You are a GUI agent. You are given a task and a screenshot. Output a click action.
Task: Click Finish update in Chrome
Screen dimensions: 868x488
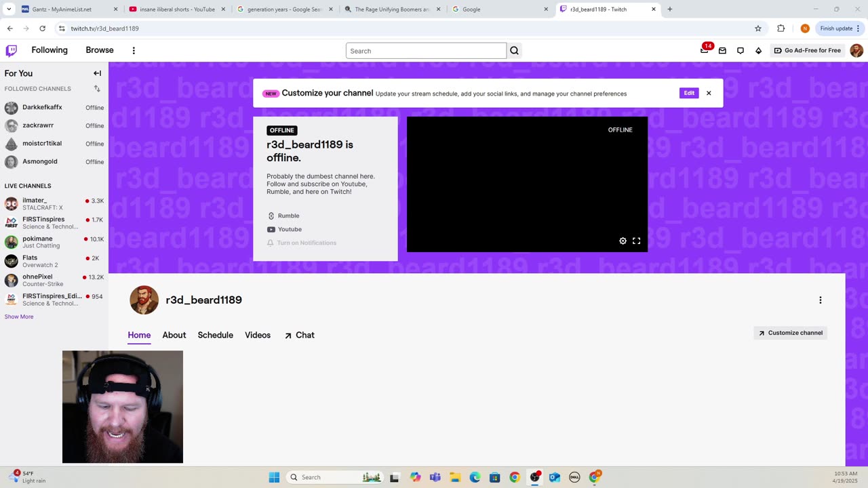840,28
